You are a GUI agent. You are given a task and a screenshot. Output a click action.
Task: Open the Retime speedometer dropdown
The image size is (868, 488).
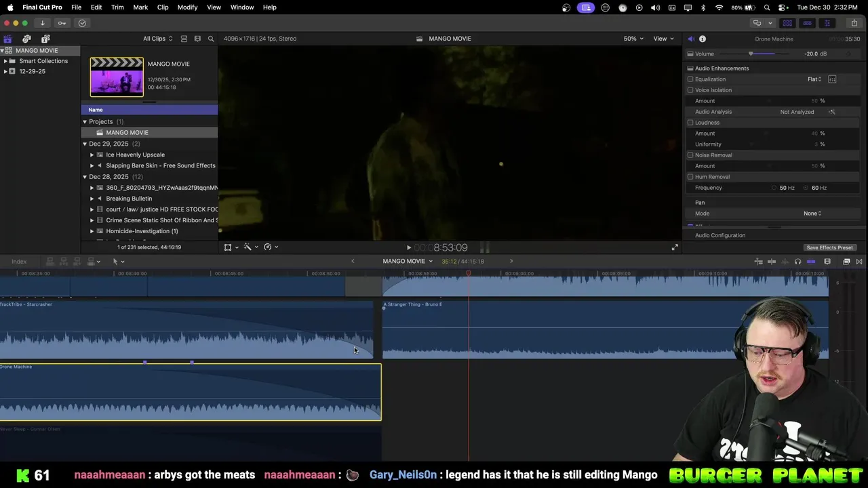click(x=271, y=247)
